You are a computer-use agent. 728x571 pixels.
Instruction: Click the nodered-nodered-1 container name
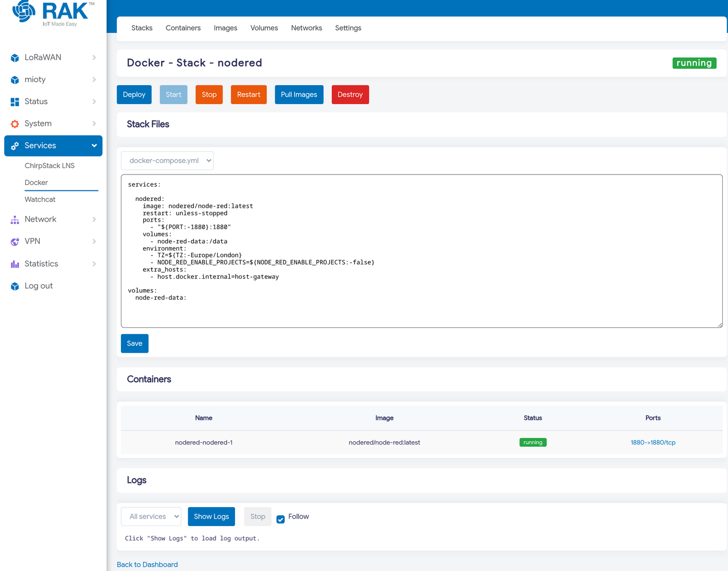click(x=204, y=443)
